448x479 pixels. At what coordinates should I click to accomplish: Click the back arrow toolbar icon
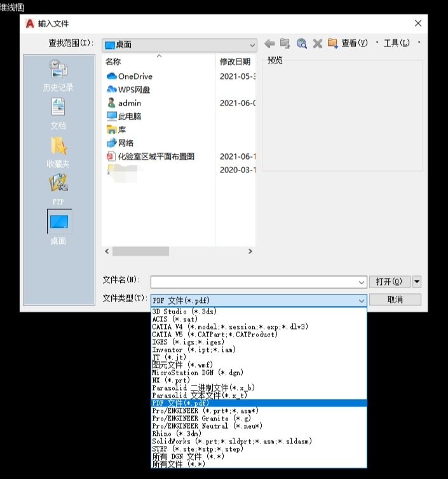[269, 43]
